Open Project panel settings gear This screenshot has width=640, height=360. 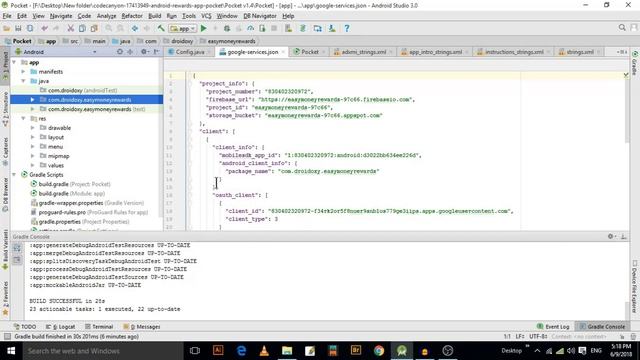pos(144,52)
